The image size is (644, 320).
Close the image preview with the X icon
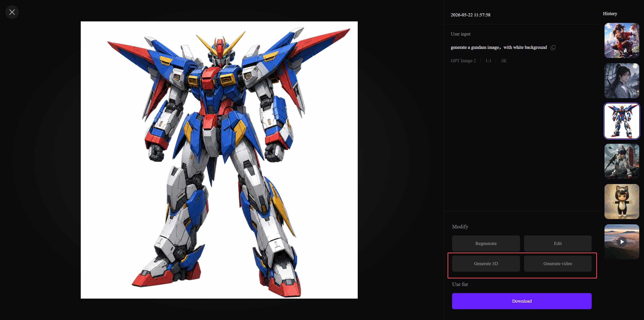click(x=12, y=12)
